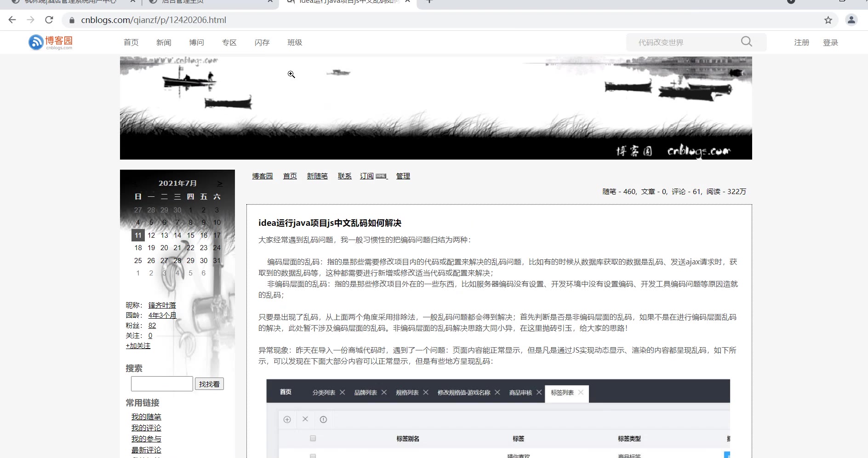This screenshot has width=868, height=458.
Task: Click the cnblogs 博客园 logo
Action: tap(51, 42)
